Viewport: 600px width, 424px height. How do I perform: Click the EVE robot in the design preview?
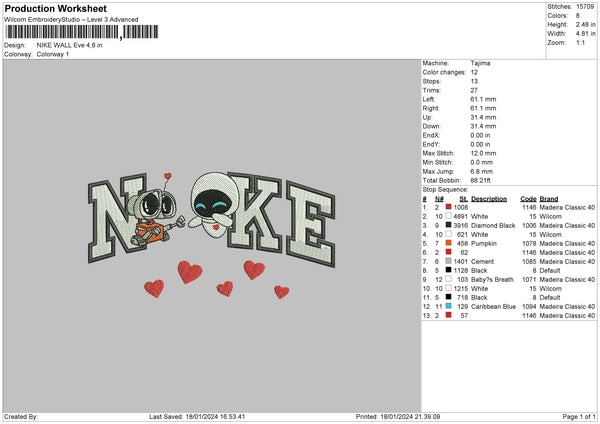pos(213,205)
